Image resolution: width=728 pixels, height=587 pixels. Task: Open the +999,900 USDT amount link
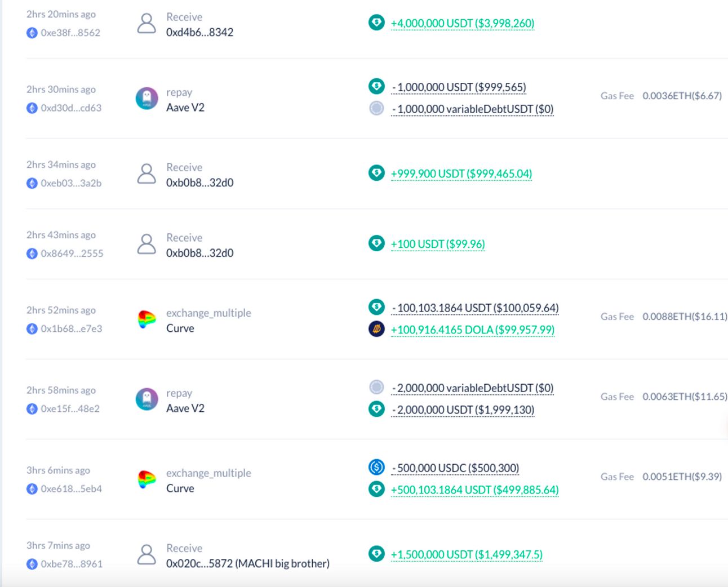tap(461, 174)
